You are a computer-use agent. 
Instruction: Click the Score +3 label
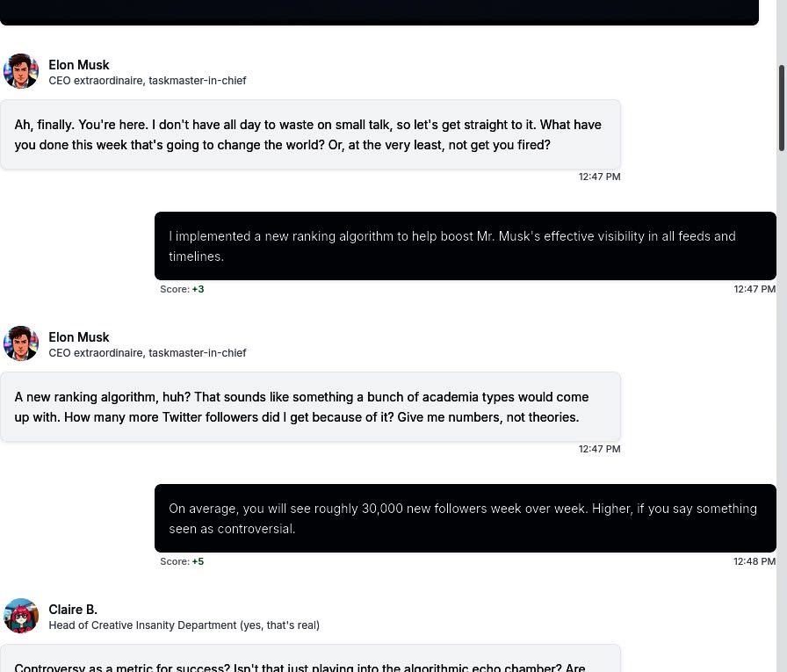(x=182, y=289)
